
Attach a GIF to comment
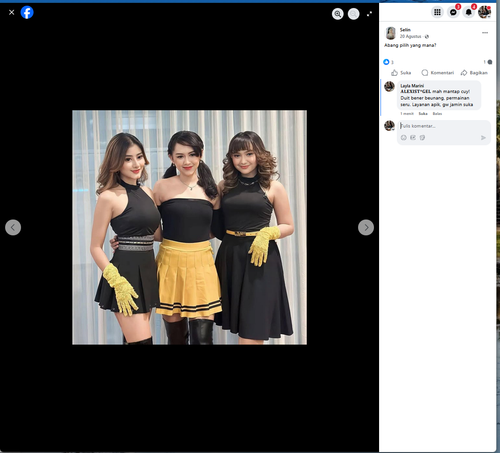click(413, 137)
